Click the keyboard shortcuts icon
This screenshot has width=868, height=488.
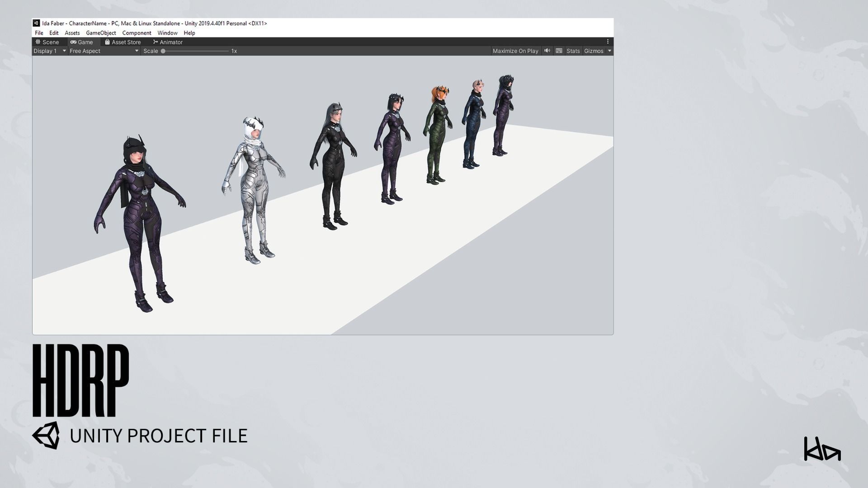point(559,51)
